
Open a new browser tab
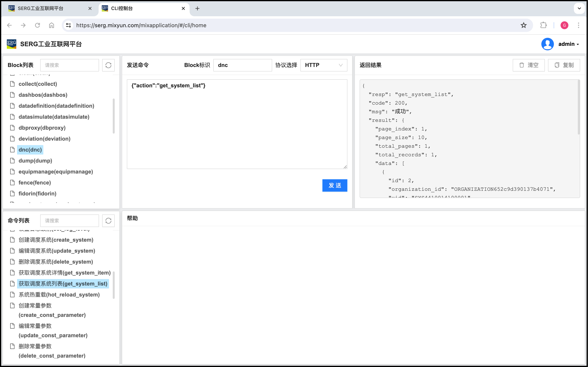coord(197,8)
